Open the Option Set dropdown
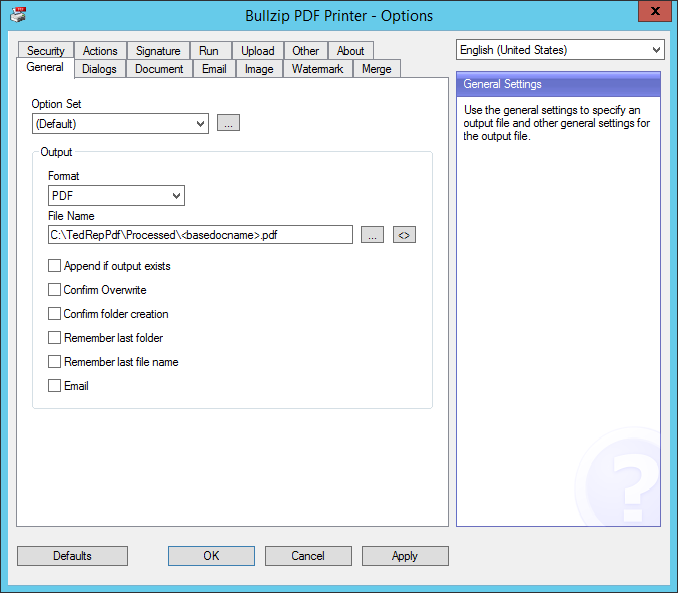The width and height of the screenshot is (678, 593). click(120, 124)
